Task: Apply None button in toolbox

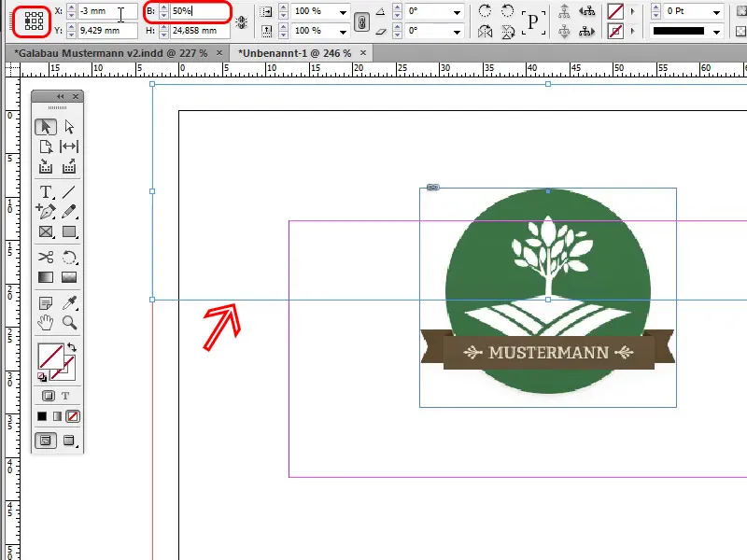Action: point(73,416)
